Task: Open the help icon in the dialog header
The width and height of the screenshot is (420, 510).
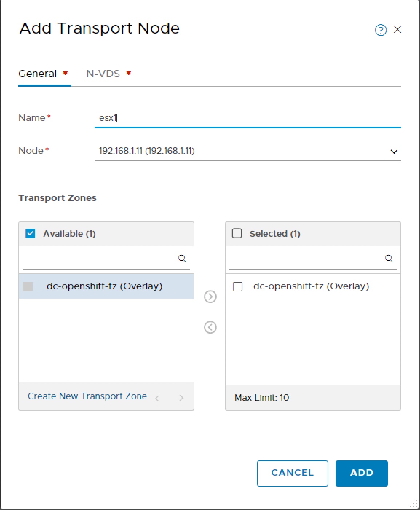Action: pos(381,30)
